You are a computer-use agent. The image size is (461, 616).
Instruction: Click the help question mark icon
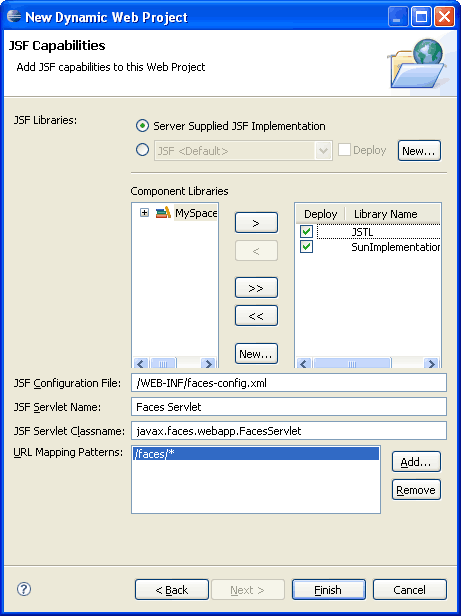[x=24, y=589]
